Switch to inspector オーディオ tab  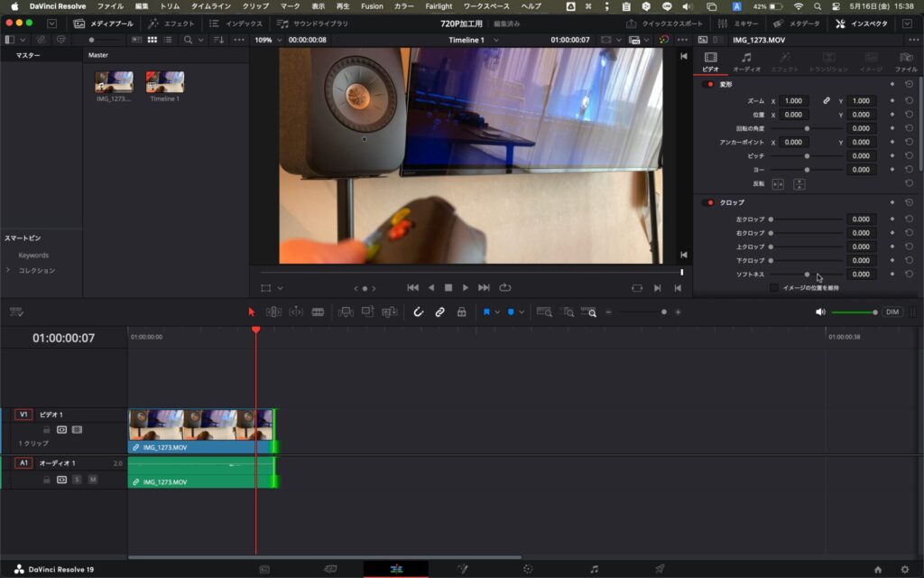[746, 62]
